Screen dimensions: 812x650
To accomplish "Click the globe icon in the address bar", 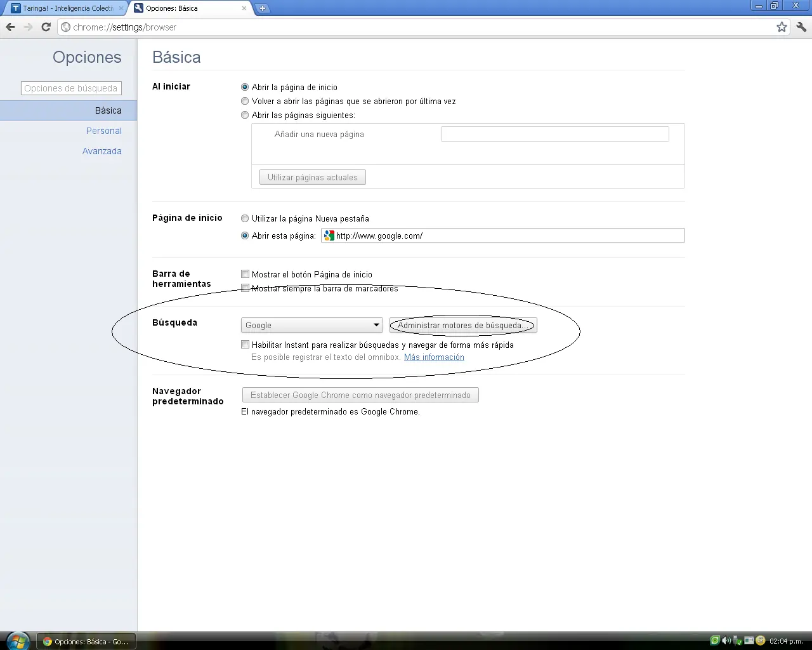I will 65,27.
